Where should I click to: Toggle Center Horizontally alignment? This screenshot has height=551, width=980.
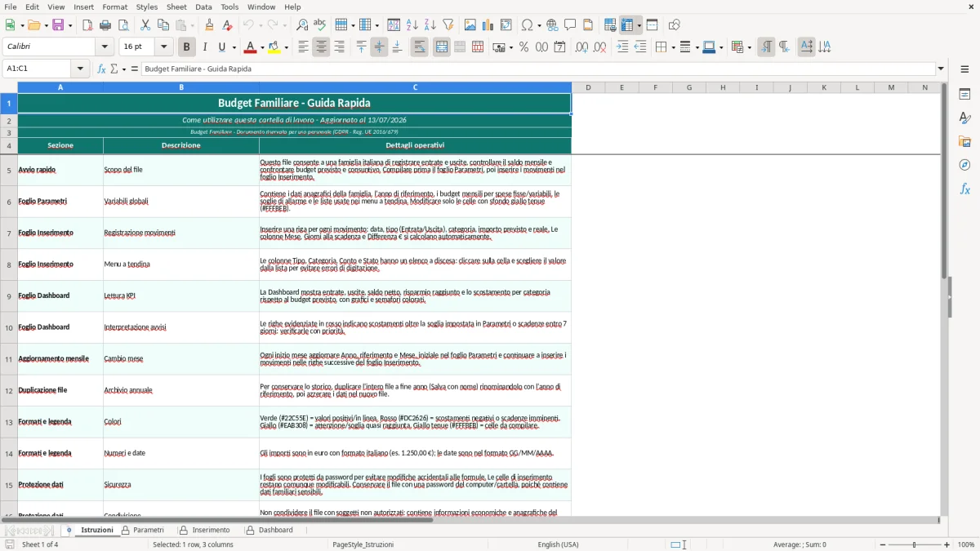coord(321,47)
